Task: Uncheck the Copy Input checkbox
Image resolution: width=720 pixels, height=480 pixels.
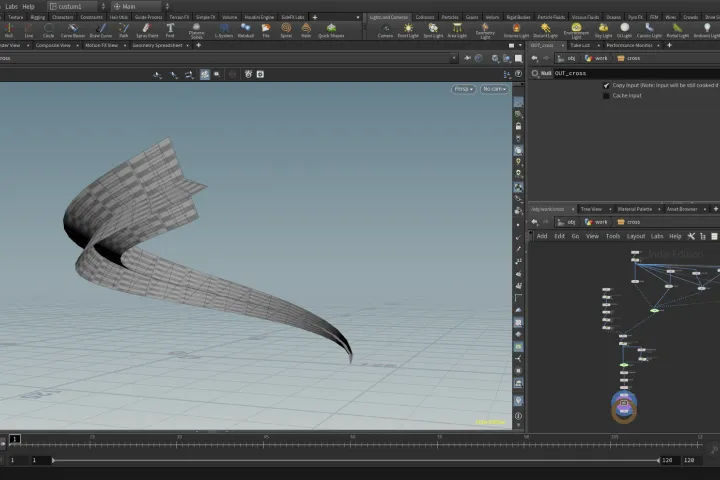Action: pos(606,85)
